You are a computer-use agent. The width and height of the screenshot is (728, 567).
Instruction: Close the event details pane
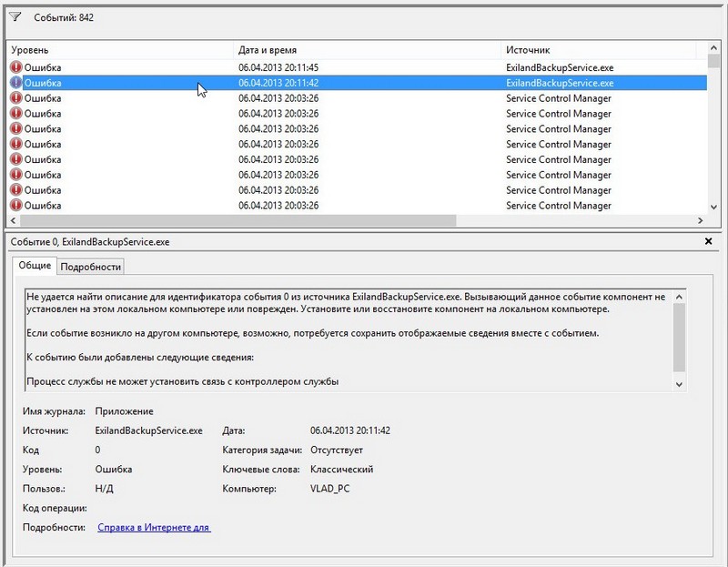(709, 242)
